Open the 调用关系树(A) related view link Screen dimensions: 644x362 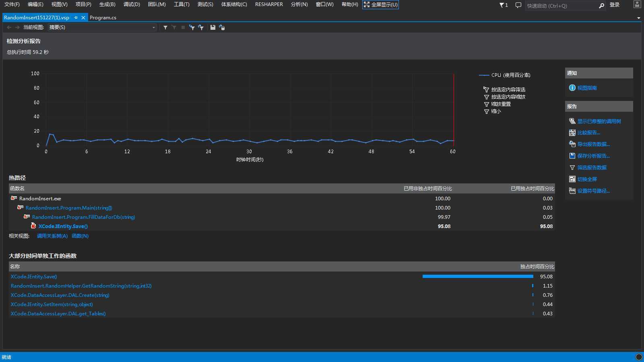pos(52,236)
